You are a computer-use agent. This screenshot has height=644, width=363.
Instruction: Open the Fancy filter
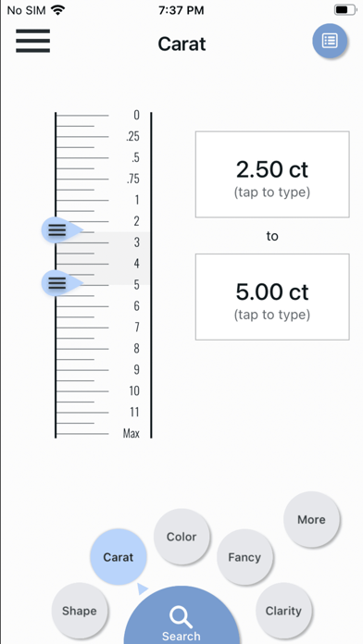click(x=244, y=557)
